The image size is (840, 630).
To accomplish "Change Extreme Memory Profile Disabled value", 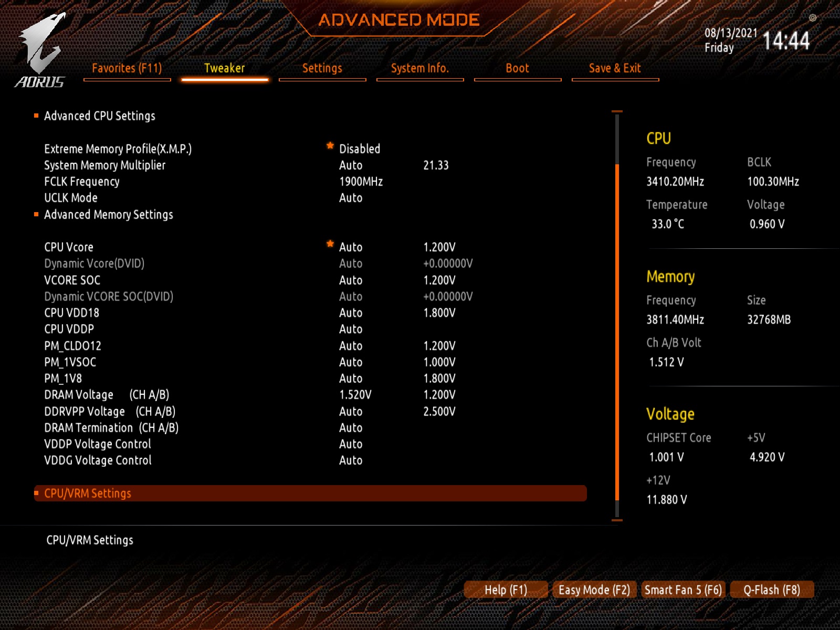I will pos(360,149).
